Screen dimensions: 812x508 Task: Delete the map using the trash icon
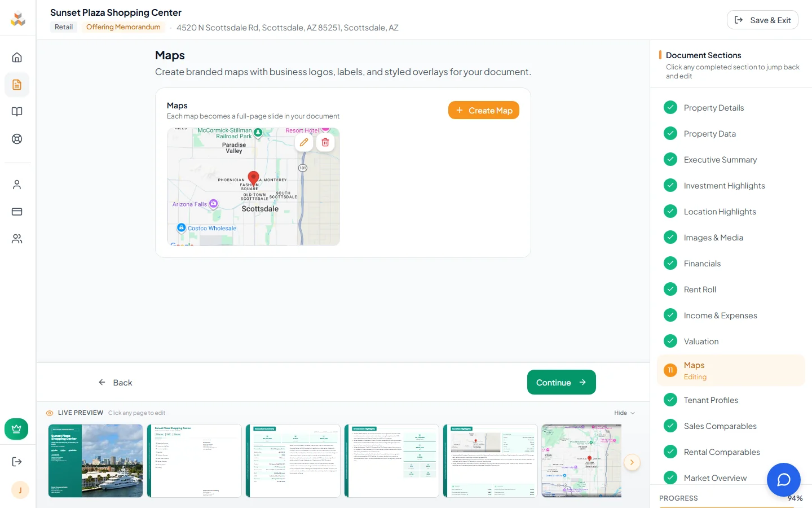(325, 142)
